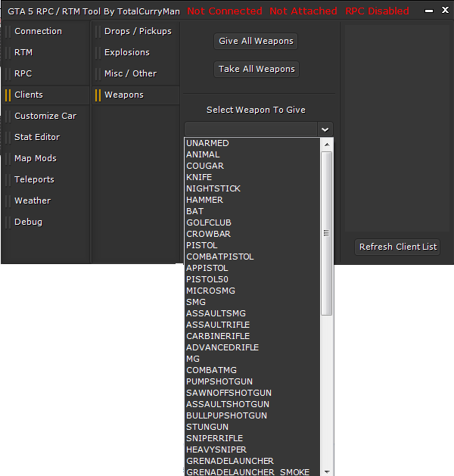
Task: Select the RPC sidebar tab
Action: click(x=23, y=73)
